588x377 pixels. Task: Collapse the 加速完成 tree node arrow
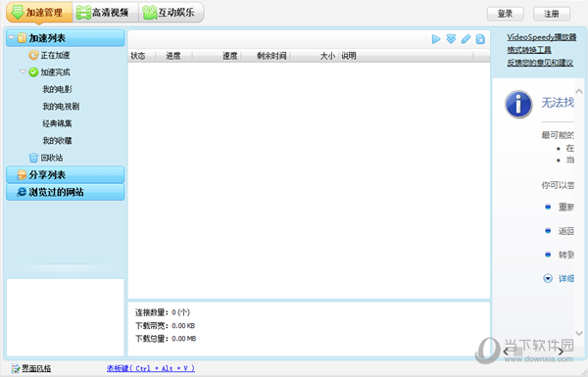click(x=23, y=71)
